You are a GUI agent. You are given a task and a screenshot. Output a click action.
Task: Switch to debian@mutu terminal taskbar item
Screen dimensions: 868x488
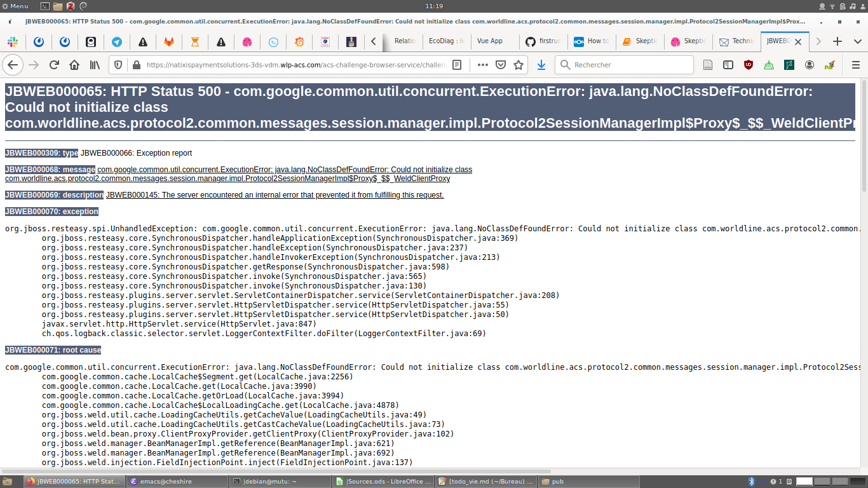pyautogui.click(x=278, y=482)
